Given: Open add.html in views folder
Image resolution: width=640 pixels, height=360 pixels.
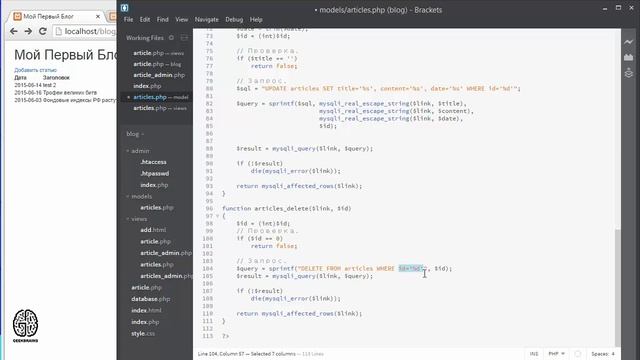Looking at the screenshot, I should (x=153, y=230).
